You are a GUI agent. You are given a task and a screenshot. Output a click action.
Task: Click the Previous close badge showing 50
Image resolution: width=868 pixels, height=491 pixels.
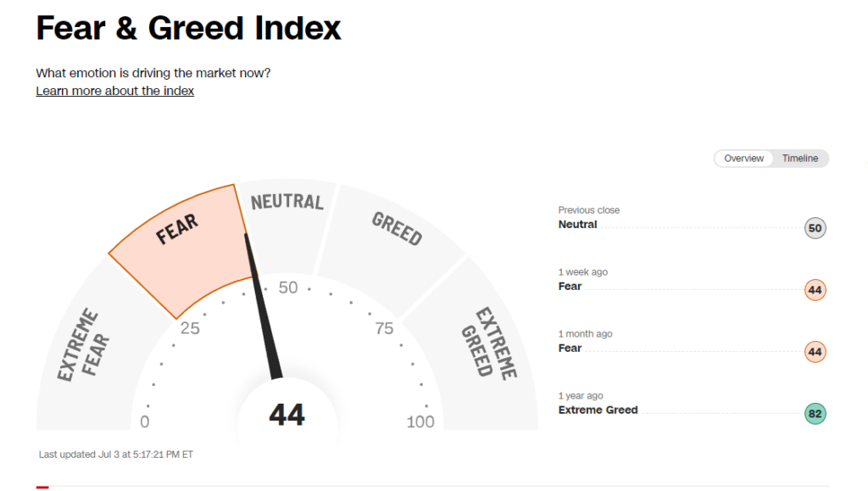point(815,228)
